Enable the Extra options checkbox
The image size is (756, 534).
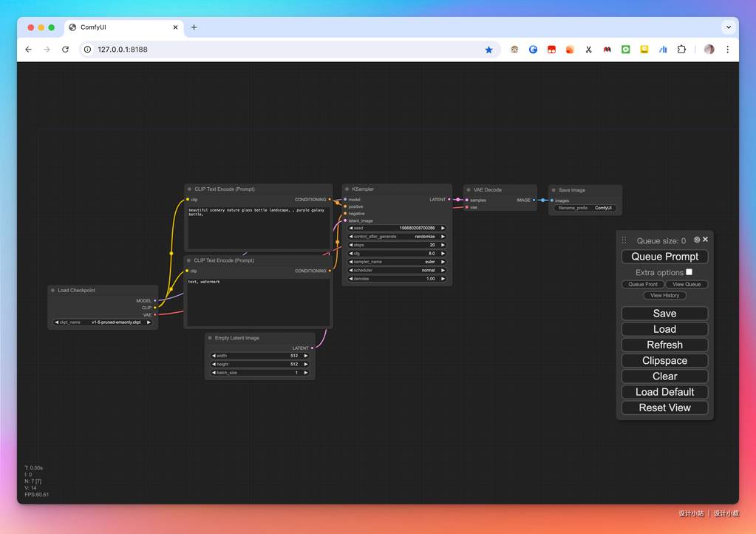(689, 272)
